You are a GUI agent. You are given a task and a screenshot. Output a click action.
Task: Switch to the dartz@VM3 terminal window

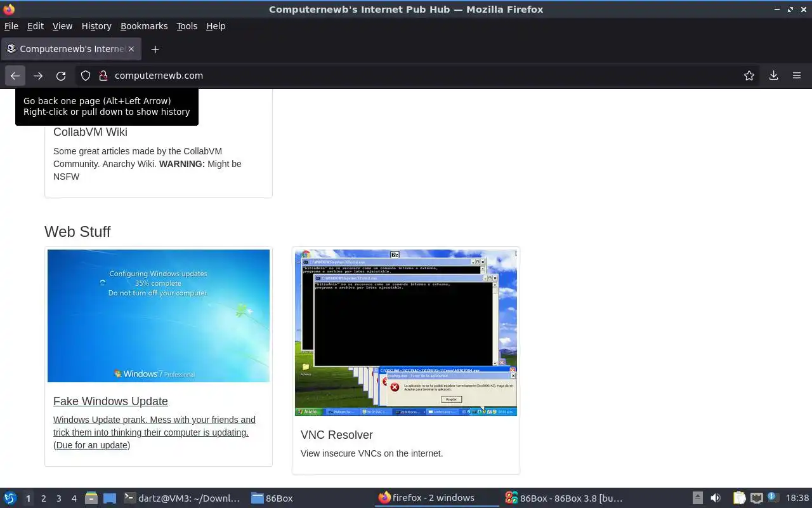pyautogui.click(x=182, y=498)
